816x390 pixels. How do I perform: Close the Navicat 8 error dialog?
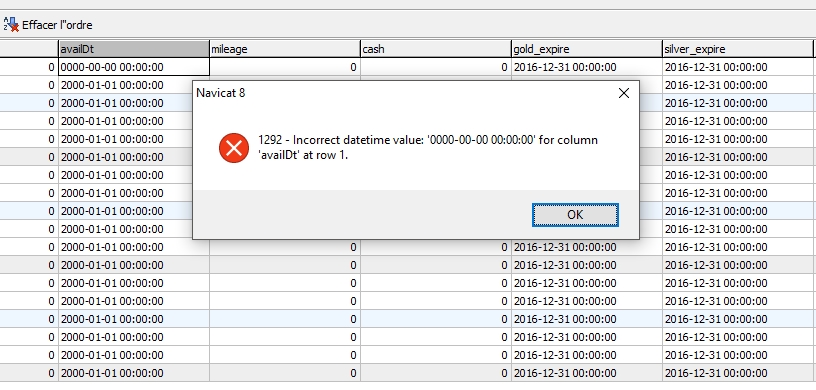[623, 93]
